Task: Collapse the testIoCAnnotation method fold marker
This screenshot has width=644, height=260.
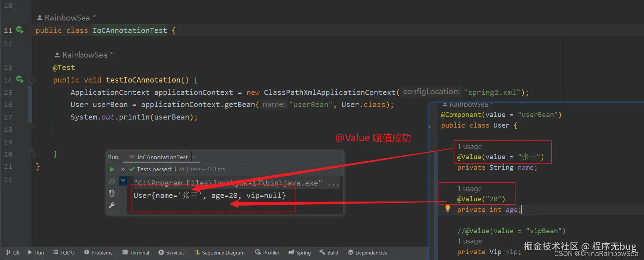Action: (x=32, y=80)
